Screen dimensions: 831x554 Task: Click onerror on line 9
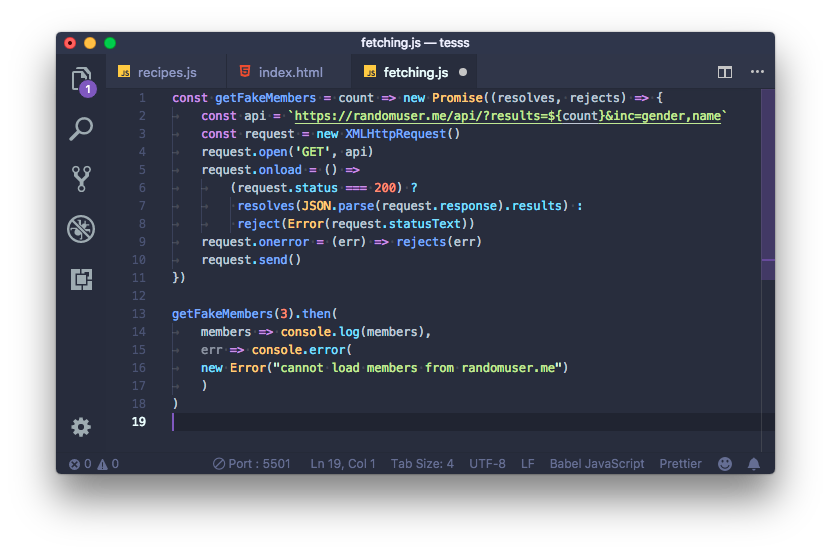click(284, 242)
